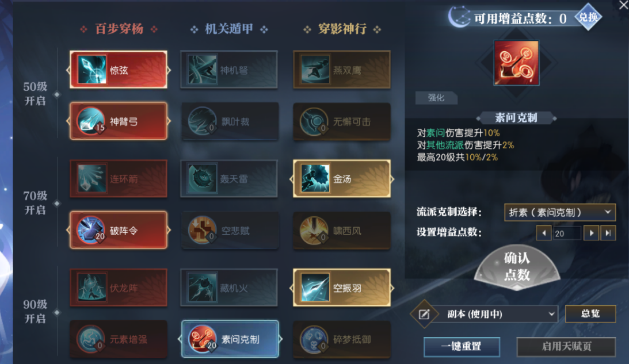Click the 确认点数 button
Viewport: 629px width, 364px height.
517,267
